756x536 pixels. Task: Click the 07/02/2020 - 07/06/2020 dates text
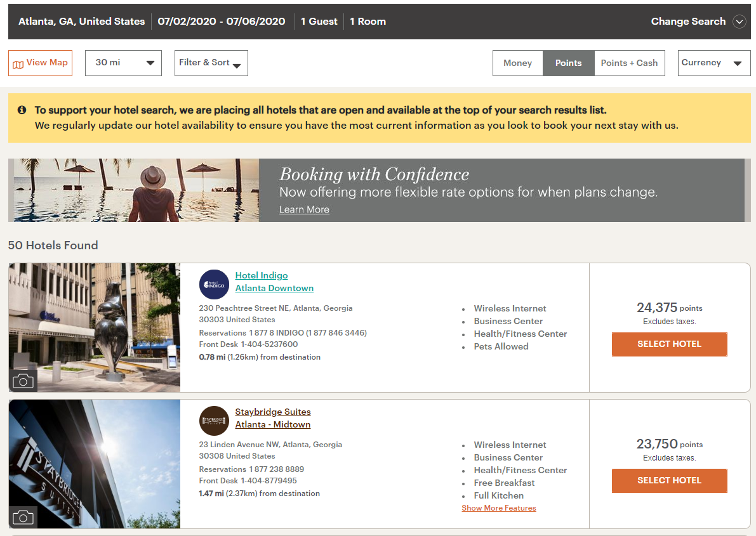(x=222, y=22)
